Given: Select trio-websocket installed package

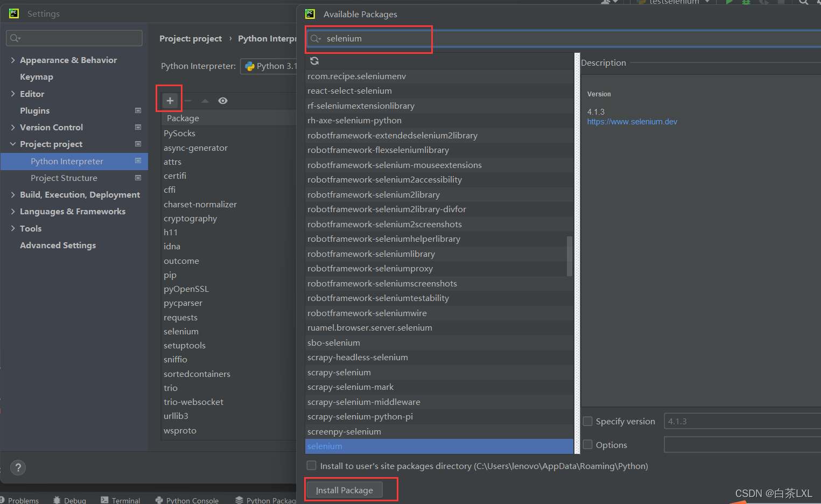Looking at the screenshot, I should (229, 402).
